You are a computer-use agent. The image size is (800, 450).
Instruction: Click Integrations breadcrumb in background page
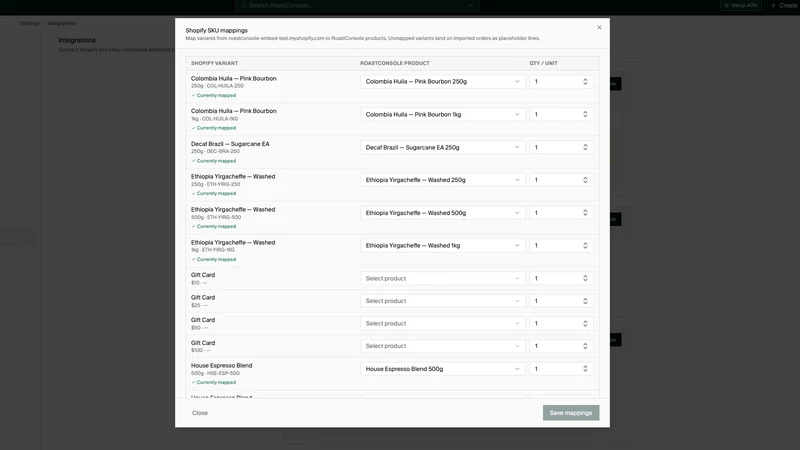click(x=62, y=23)
